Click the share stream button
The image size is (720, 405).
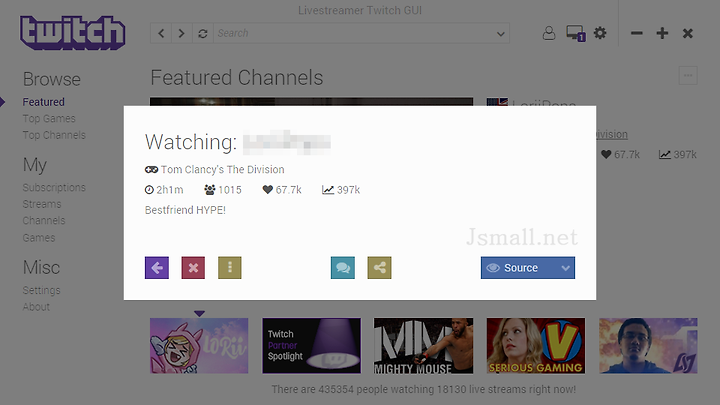pos(379,268)
